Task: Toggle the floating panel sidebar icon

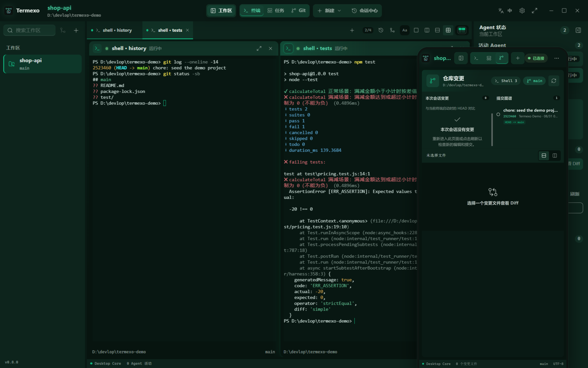Action: click(x=461, y=58)
